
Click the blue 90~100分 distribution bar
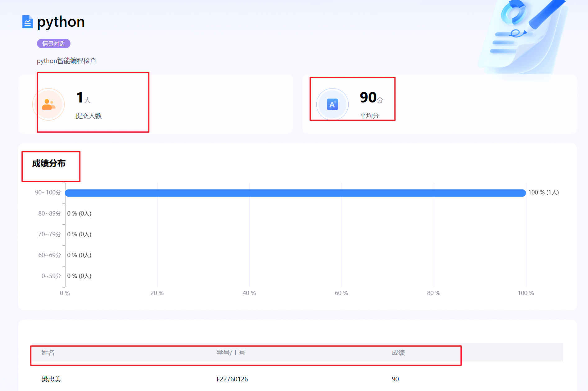coord(295,193)
